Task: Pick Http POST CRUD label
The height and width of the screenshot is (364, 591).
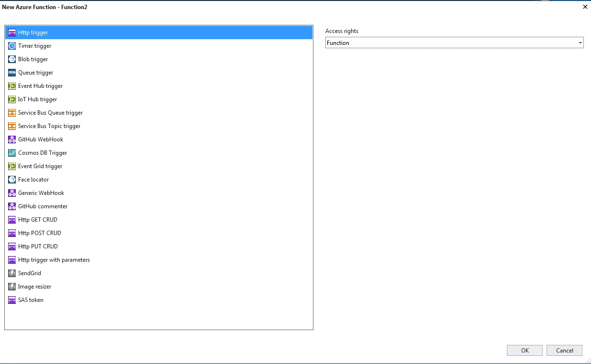Action: 40,233
